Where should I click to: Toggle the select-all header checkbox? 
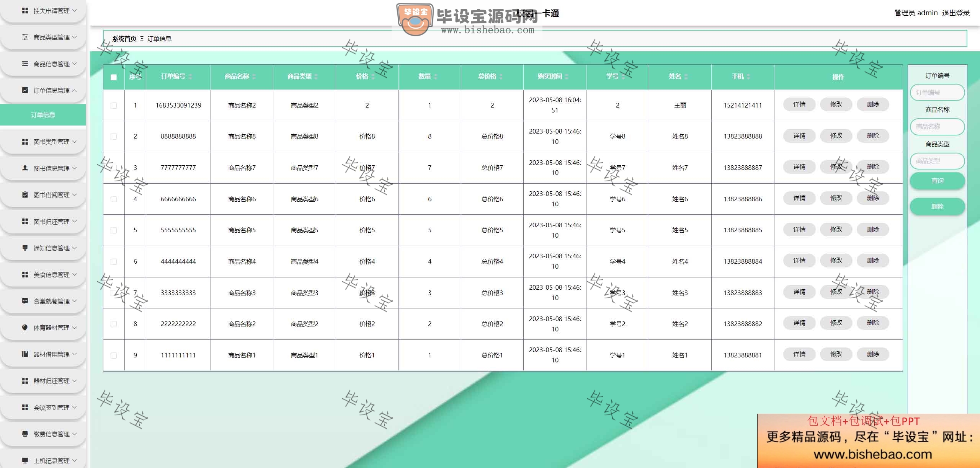[114, 77]
